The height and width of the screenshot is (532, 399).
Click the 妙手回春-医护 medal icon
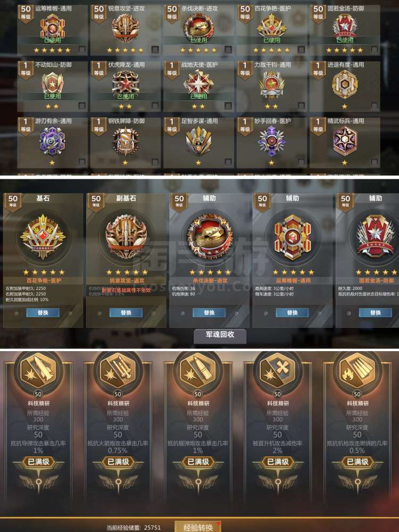pos(271,140)
